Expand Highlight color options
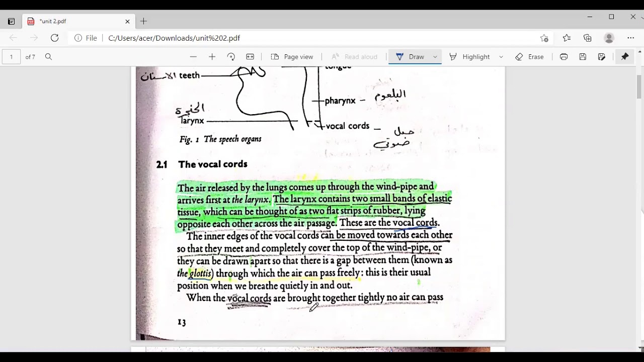This screenshot has width=644, height=362. point(501,57)
